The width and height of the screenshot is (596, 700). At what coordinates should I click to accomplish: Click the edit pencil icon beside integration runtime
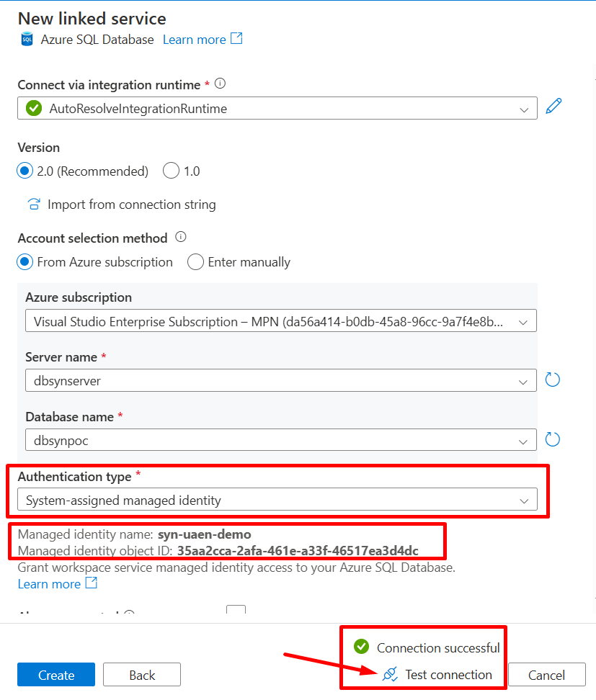coord(553,107)
